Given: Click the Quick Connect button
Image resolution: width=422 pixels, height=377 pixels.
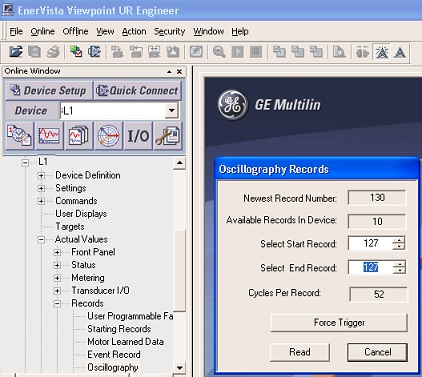Looking at the screenshot, I should click(137, 90).
